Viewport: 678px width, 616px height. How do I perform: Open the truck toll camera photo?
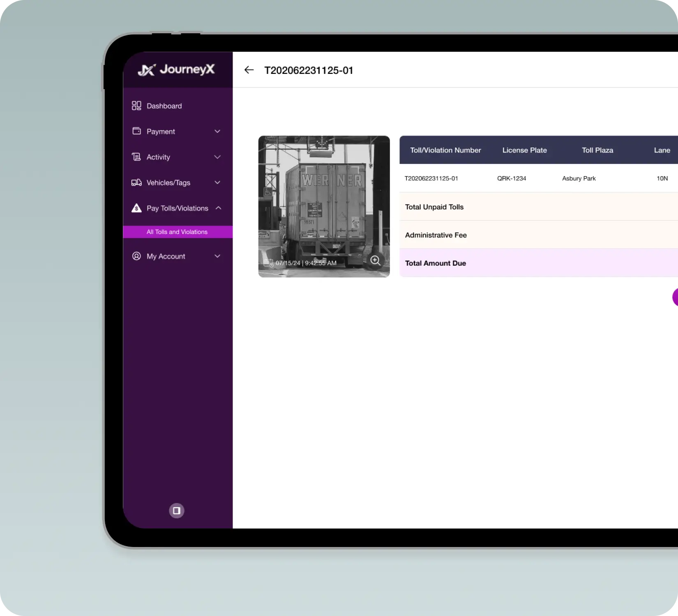324,207
